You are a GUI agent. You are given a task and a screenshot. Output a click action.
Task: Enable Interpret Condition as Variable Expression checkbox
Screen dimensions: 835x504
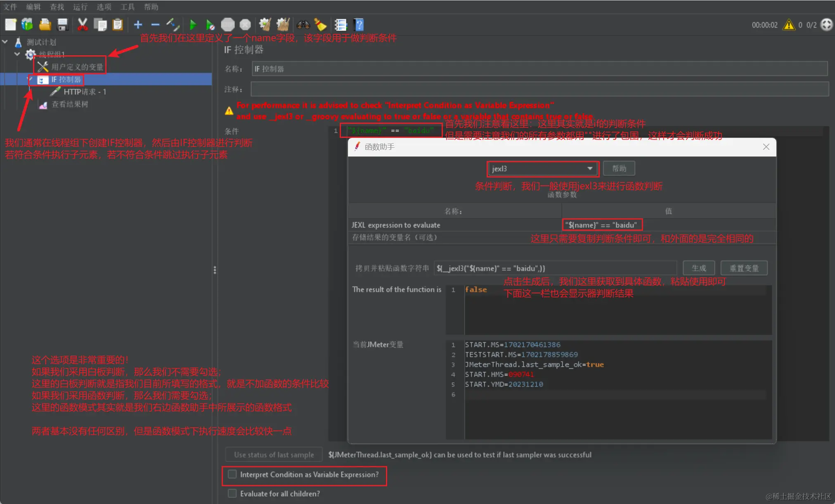click(x=232, y=474)
